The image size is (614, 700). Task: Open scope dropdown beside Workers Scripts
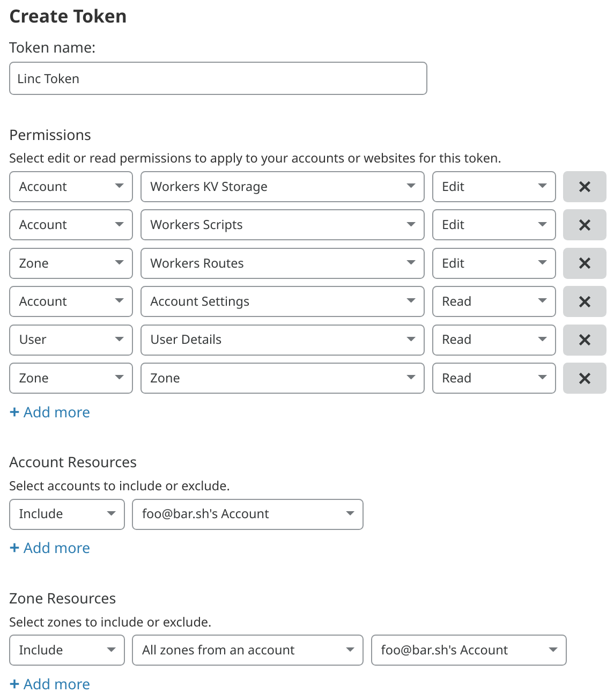tap(71, 225)
